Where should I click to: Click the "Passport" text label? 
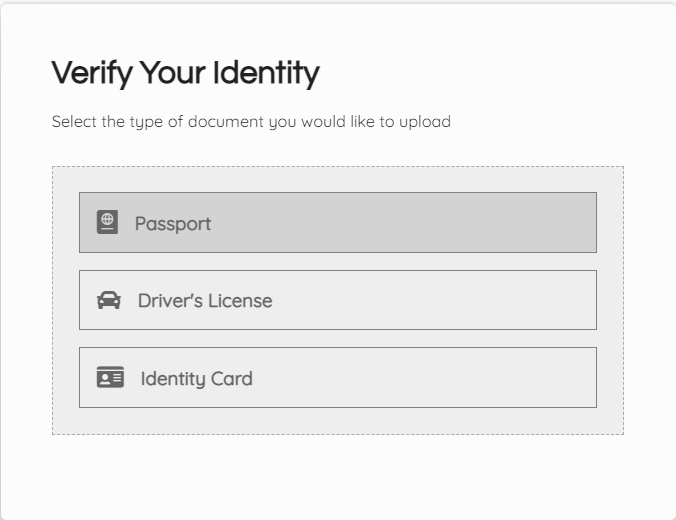click(x=173, y=224)
